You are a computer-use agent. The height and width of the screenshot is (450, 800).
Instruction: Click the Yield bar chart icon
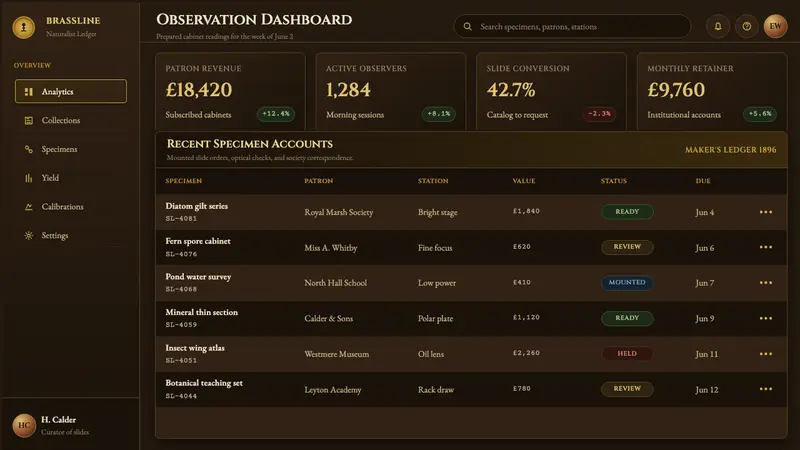coord(29,178)
